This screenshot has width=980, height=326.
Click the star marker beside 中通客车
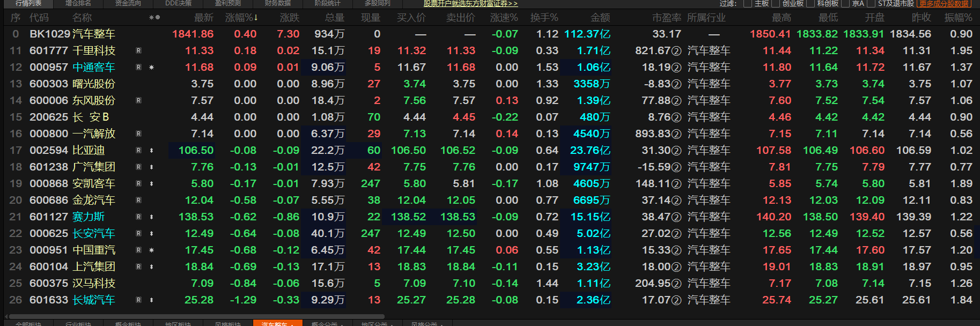click(x=152, y=68)
